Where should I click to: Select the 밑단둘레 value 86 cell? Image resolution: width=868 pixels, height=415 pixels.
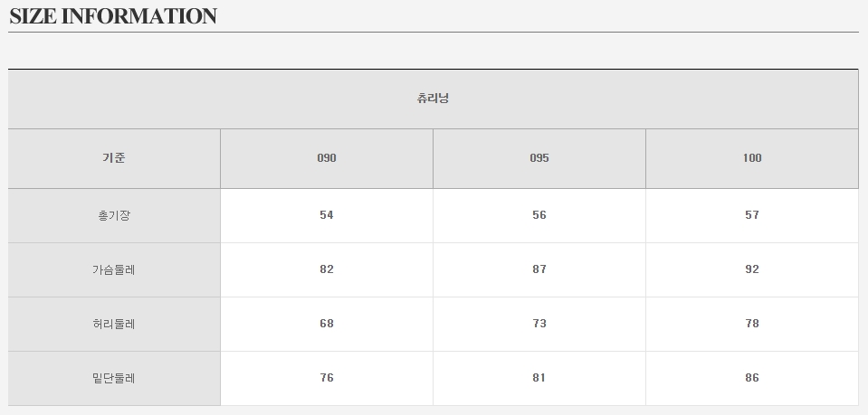[752, 378]
